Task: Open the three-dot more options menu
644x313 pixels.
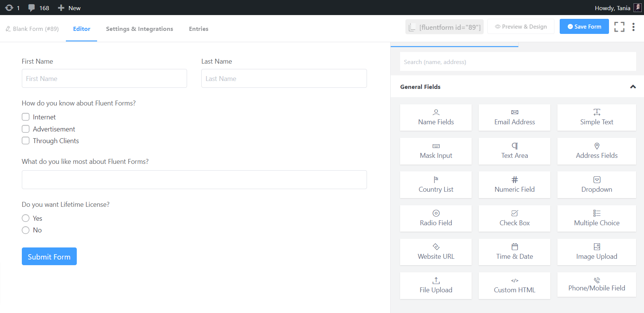Action: [x=633, y=27]
